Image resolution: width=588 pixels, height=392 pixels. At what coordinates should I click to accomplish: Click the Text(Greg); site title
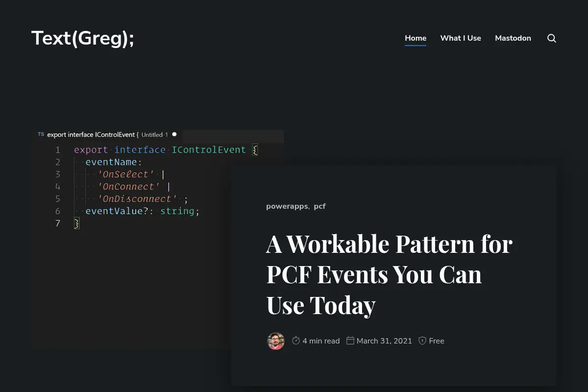pyautogui.click(x=83, y=38)
